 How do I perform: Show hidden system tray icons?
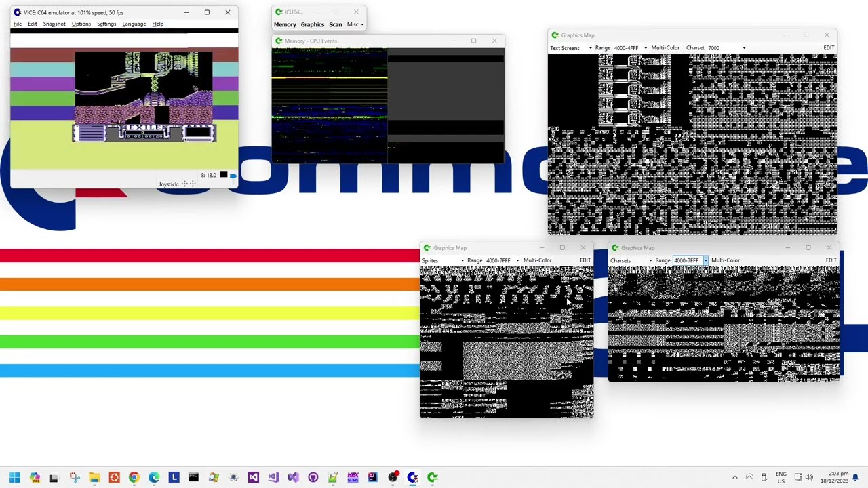click(734, 477)
